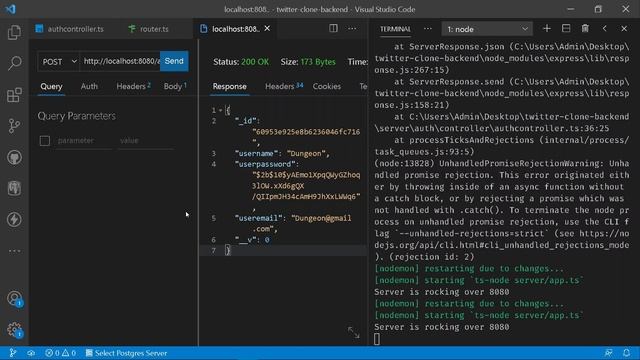This screenshot has height=360, width=640.
Task: Split the terminal
Action: tap(566, 29)
